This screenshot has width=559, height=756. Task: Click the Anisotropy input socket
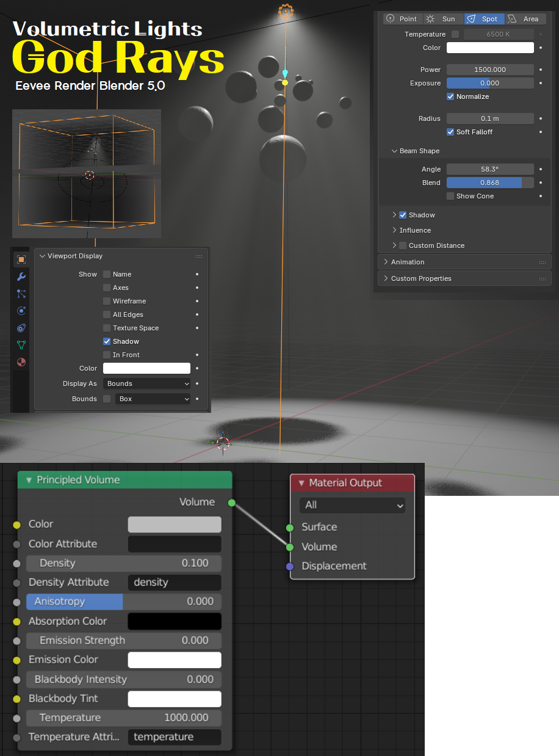[16, 602]
